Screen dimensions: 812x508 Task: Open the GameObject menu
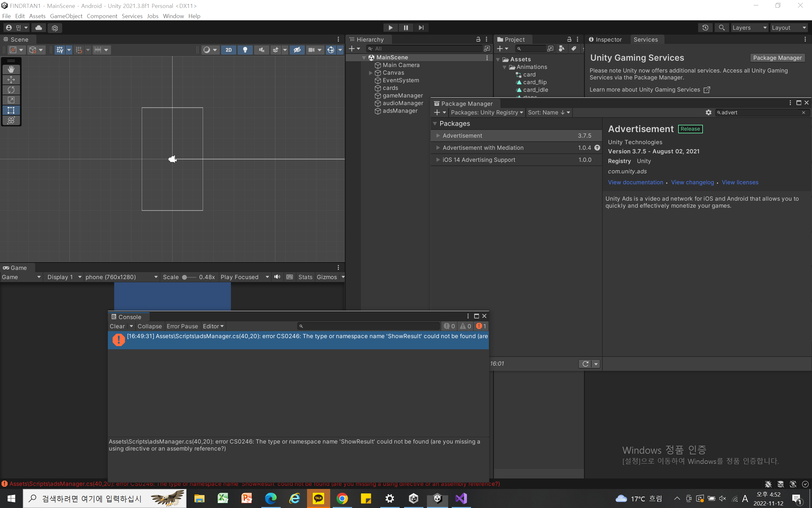66,16
